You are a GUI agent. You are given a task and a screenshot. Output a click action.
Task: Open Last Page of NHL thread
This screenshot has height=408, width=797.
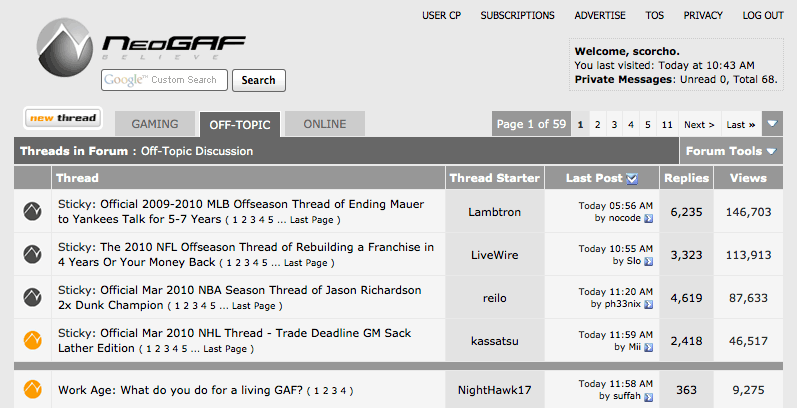click(225, 349)
